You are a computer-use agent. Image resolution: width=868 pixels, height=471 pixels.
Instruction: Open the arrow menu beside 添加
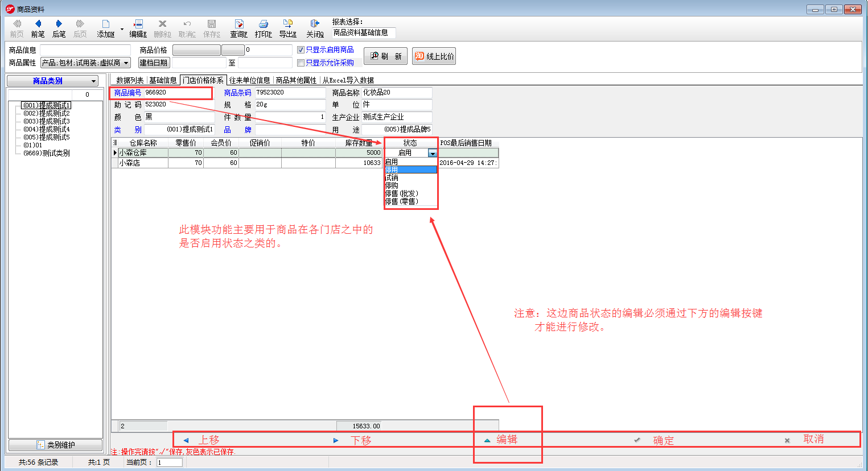pos(122,29)
